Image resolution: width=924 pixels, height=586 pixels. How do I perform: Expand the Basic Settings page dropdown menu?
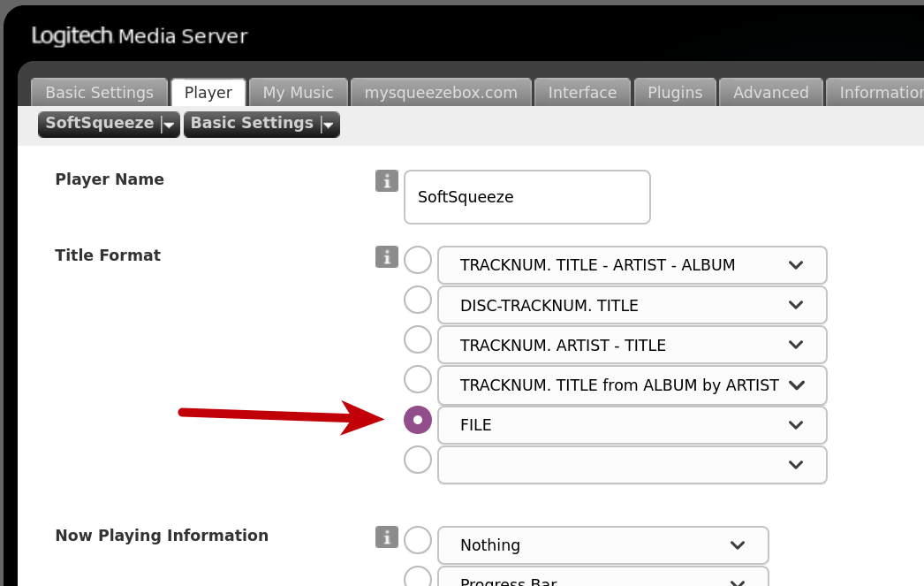(x=261, y=124)
